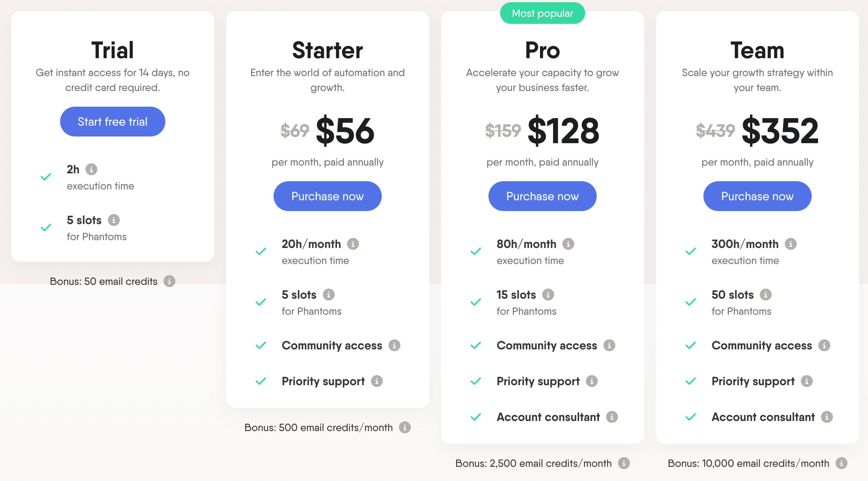Click the Most popular badge

coord(542,13)
